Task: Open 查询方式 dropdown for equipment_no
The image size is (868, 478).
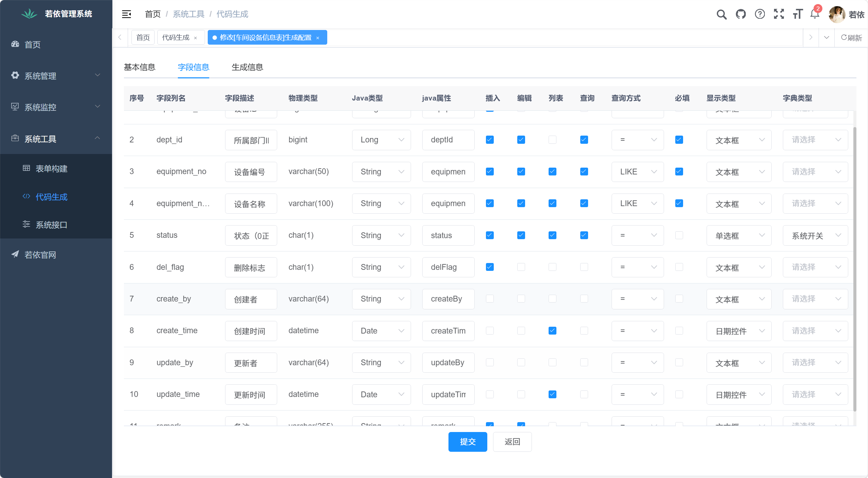Action: pyautogui.click(x=637, y=171)
